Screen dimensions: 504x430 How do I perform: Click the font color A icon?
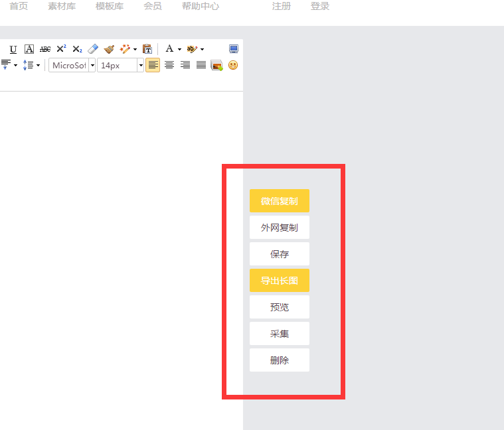tap(169, 49)
